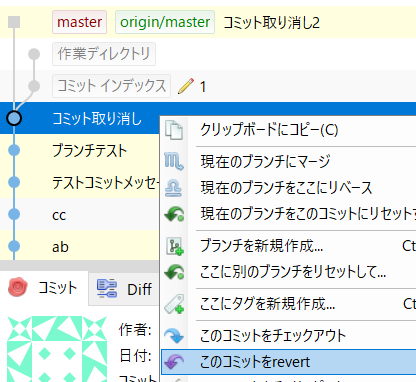
Task: Click the merge icon beside 現在のブランチにマージ
Action: (174, 161)
